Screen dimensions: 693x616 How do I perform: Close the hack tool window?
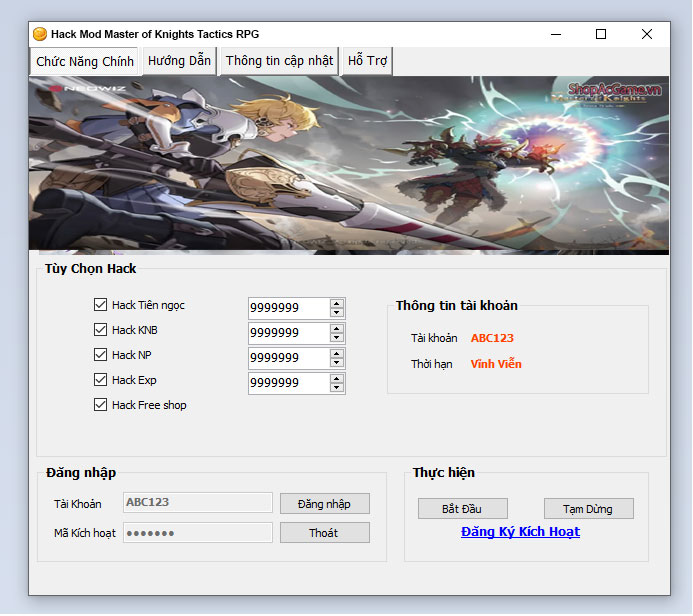pos(647,34)
